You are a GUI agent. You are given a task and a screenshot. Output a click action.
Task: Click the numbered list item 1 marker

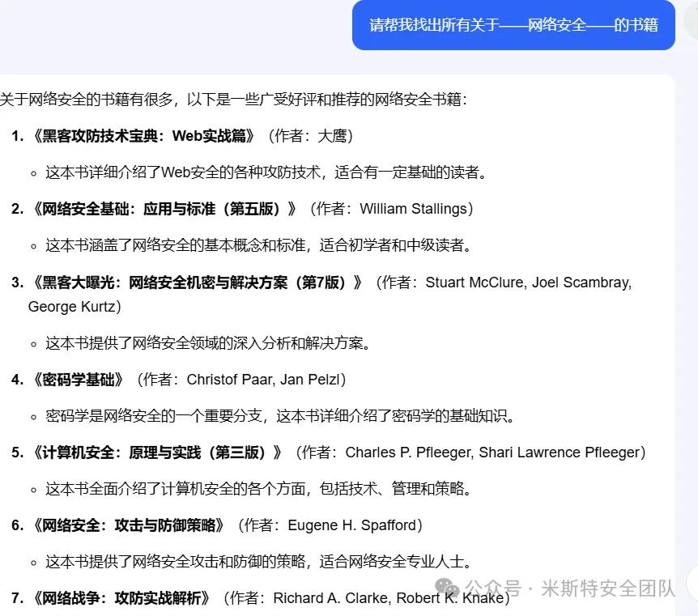tap(18, 136)
